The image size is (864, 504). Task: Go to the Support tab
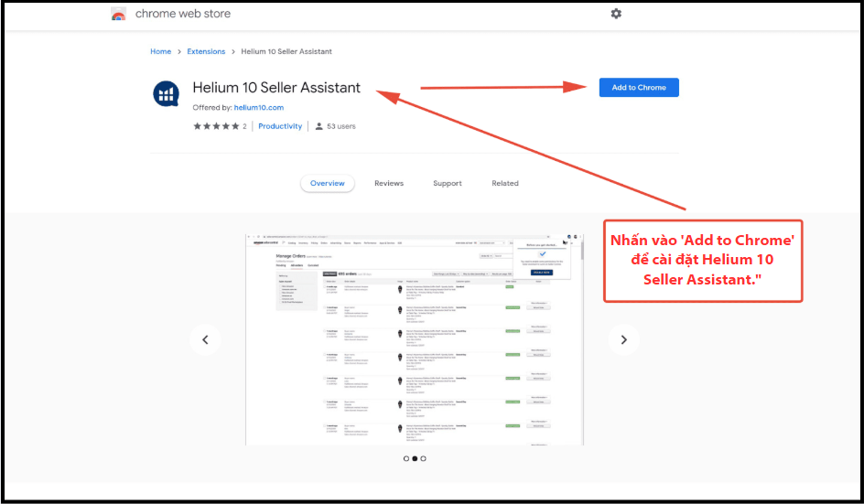point(448,183)
